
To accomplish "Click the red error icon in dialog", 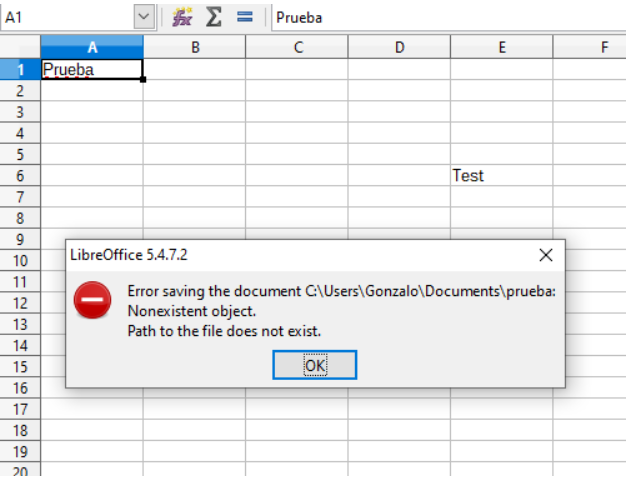I will click(x=93, y=301).
